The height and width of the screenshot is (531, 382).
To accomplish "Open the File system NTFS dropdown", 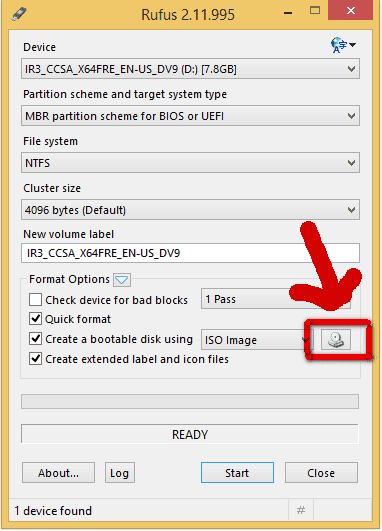I will coord(190,163).
